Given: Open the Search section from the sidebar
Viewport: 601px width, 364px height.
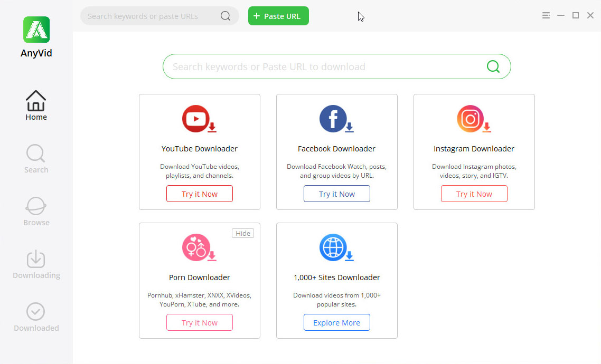Looking at the screenshot, I should click(36, 154).
